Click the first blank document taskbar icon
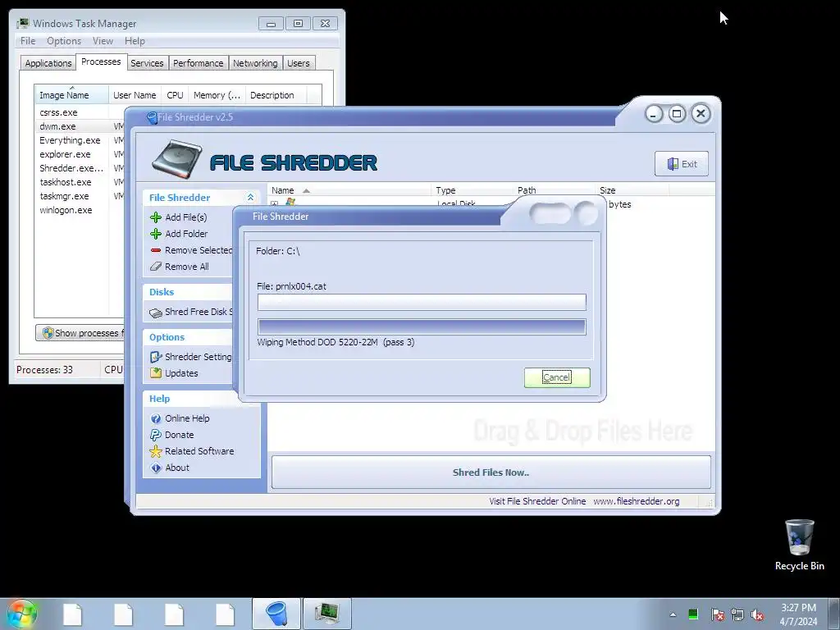This screenshot has width=840, height=630. pyautogui.click(x=72, y=614)
